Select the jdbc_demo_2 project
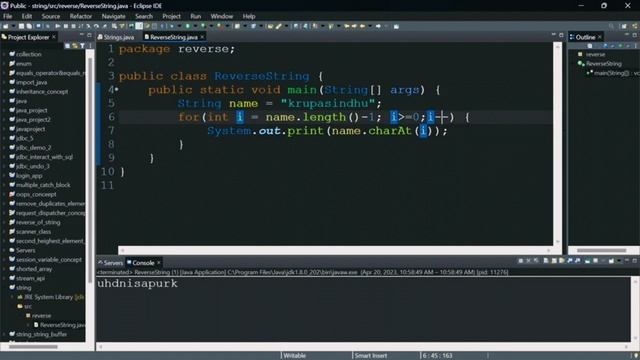The image size is (640, 360). [33, 147]
